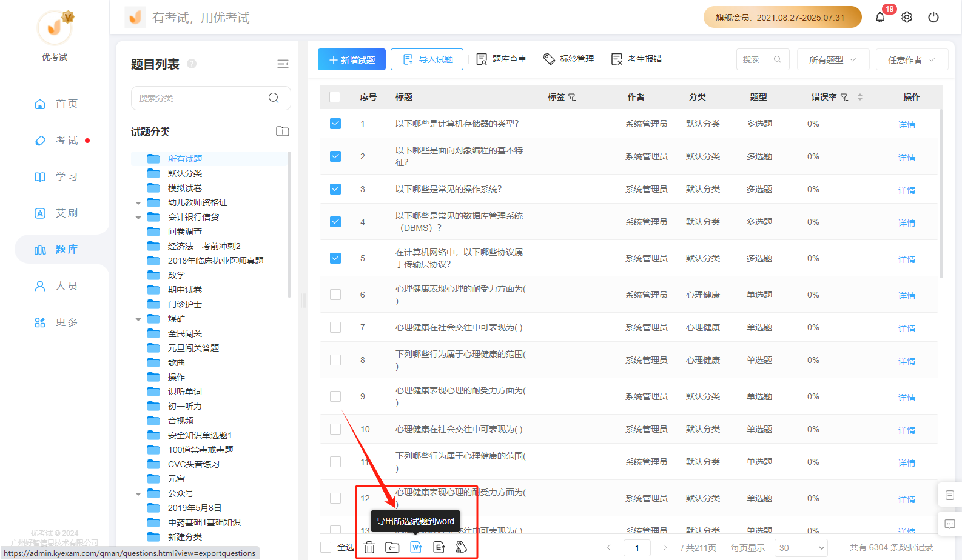
Task: Open notifications bell with 19 badge
Action: tap(880, 17)
